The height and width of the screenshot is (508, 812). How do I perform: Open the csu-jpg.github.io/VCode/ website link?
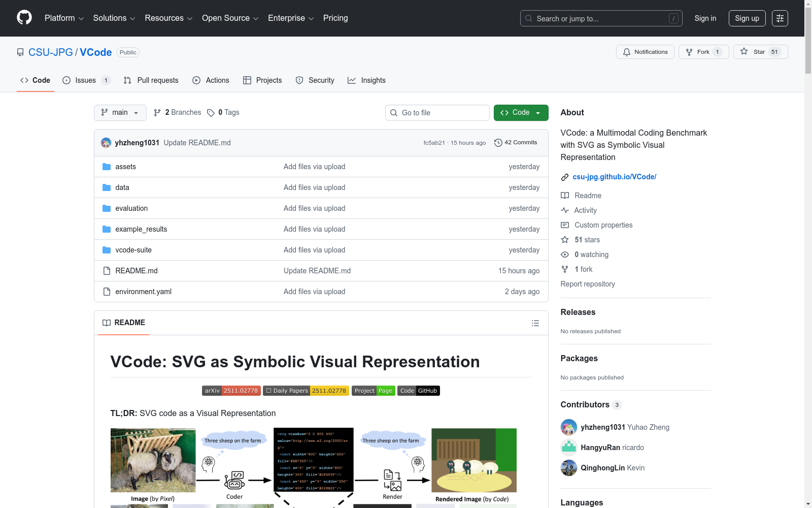[x=615, y=177]
